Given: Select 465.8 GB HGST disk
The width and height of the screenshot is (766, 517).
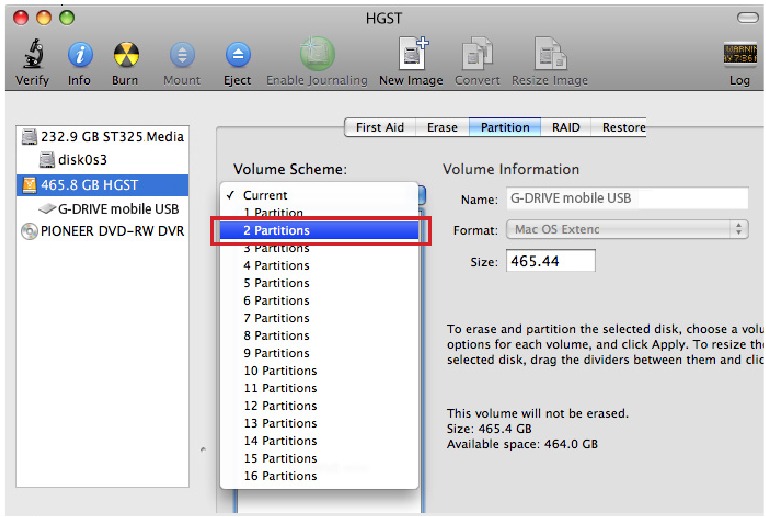Looking at the screenshot, I should pyautogui.click(x=103, y=185).
